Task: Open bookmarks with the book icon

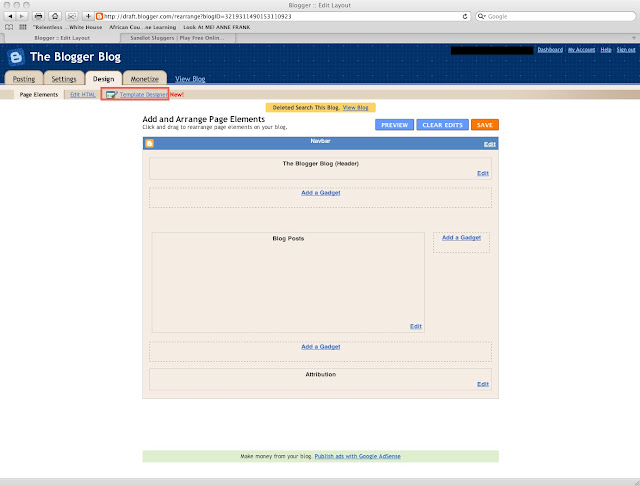Action: [x=9, y=27]
